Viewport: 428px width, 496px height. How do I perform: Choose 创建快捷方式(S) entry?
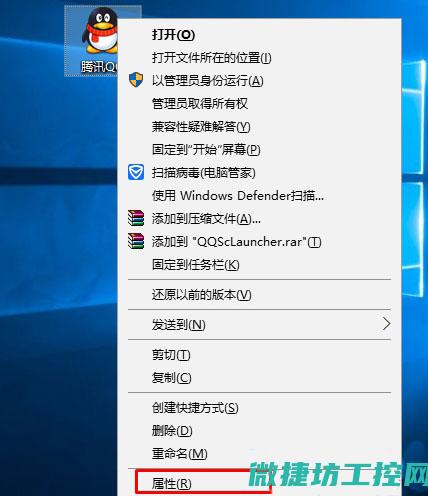coord(195,408)
